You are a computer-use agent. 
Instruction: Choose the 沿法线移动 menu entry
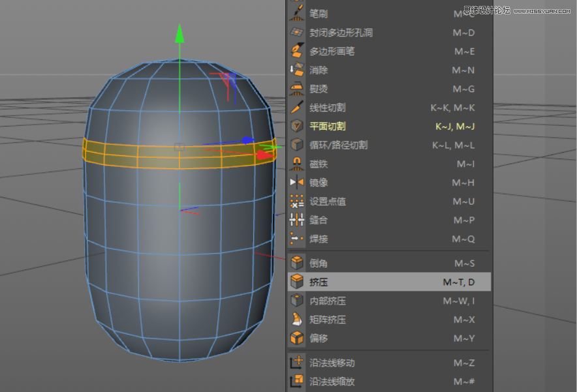(x=326, y=363)
